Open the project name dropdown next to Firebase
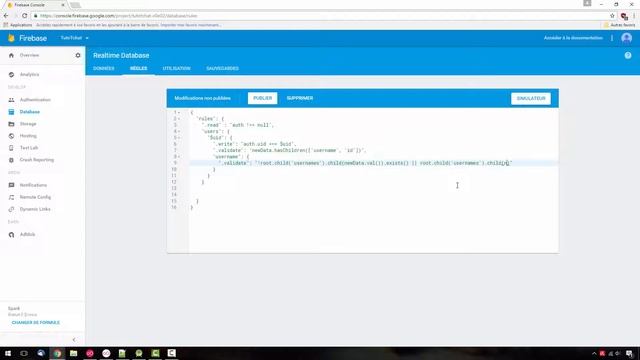 75,38
